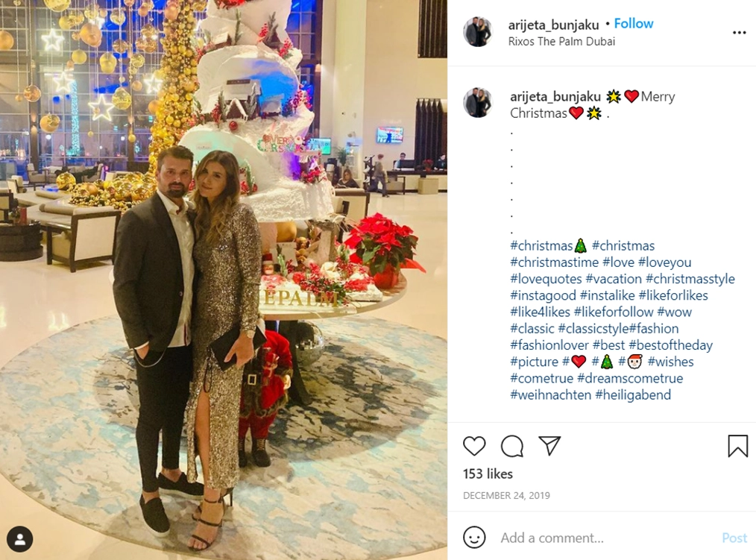Open #christmastime hashtag
The width and height of the screenshot is (756, 560).
click(555, 262)
